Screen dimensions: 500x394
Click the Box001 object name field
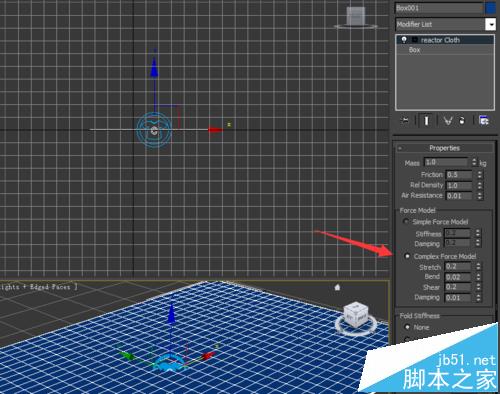[439, 8]
